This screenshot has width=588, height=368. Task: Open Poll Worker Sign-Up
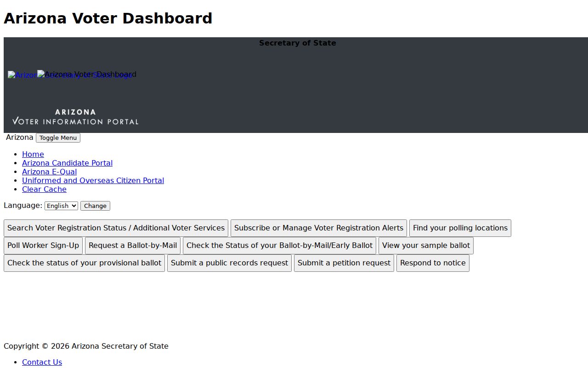pos(43,246)
